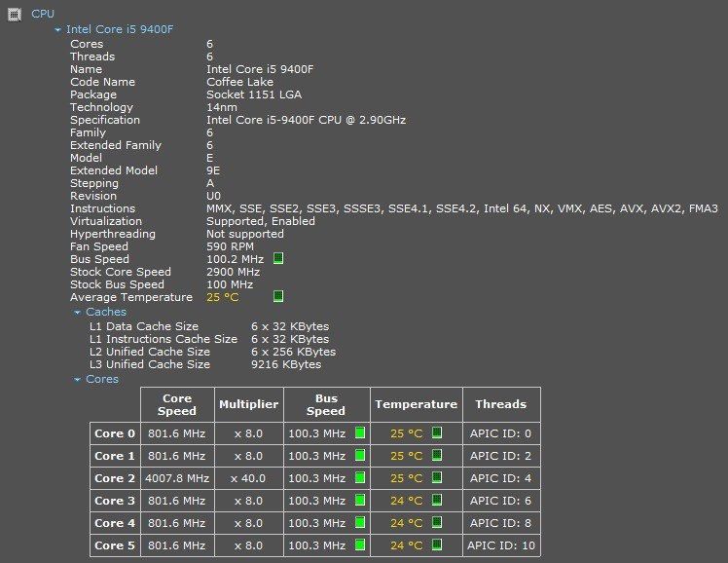The image size is (728, 563).
Task: Click the Core 0 row label
Action: (115, 433)
